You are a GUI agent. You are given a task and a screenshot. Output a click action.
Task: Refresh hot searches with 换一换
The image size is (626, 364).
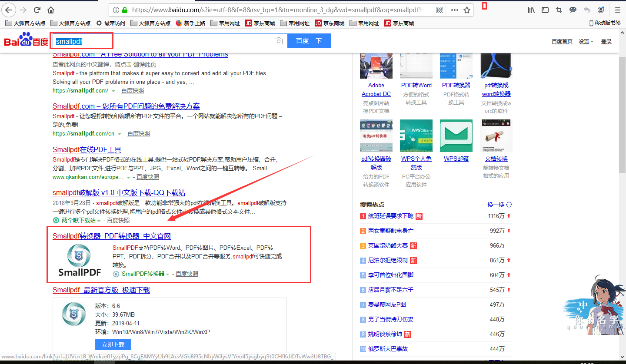click(499, 205)
